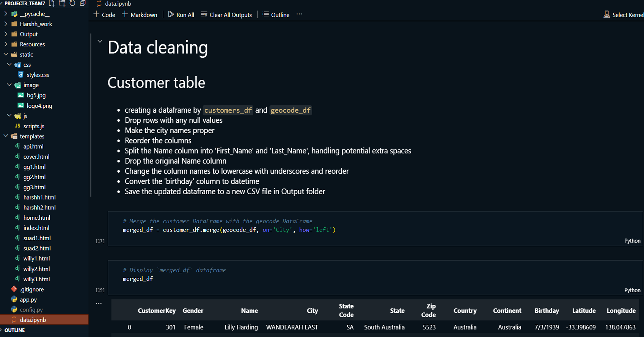Add a new Markdown cell

click(x=140, y=15)
